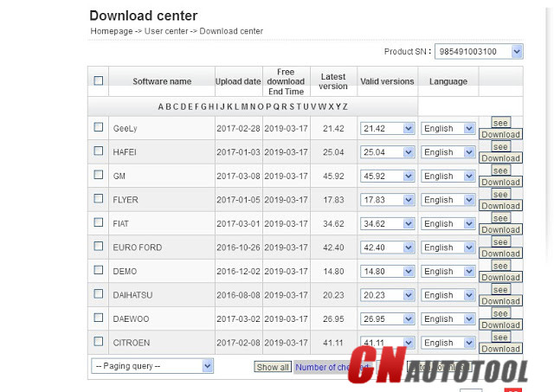This screenshot has height=392, width=554.
Task: Open EURO FORD language dropdown
Action: pos(448,247)
